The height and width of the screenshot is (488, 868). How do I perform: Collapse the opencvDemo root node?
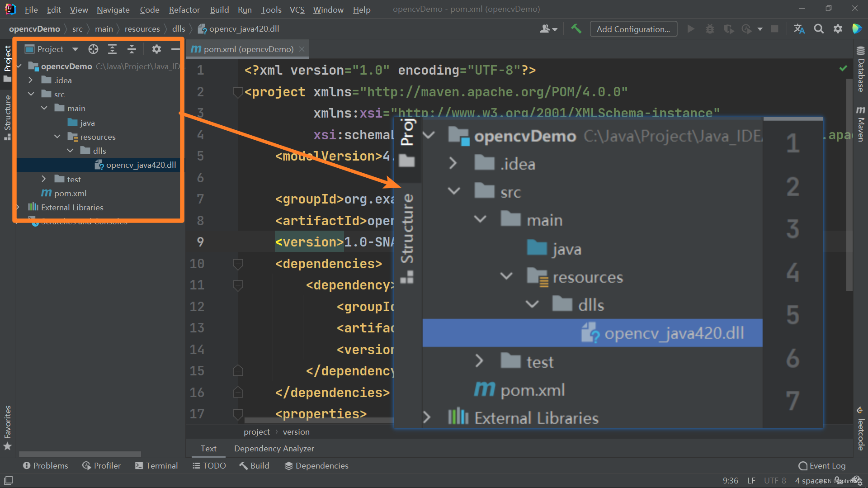click(x=19, y=66)
